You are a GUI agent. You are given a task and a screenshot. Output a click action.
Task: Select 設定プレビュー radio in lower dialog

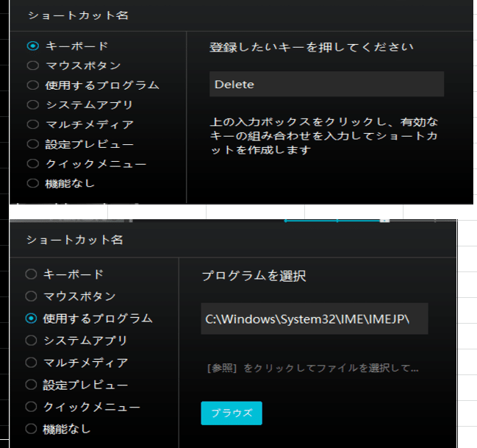31,385
